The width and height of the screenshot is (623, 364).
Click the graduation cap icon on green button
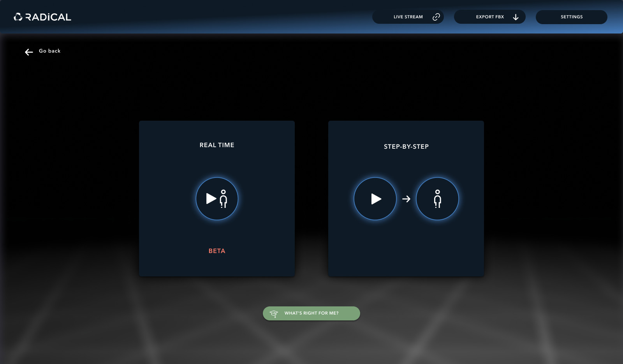[275, 313]
